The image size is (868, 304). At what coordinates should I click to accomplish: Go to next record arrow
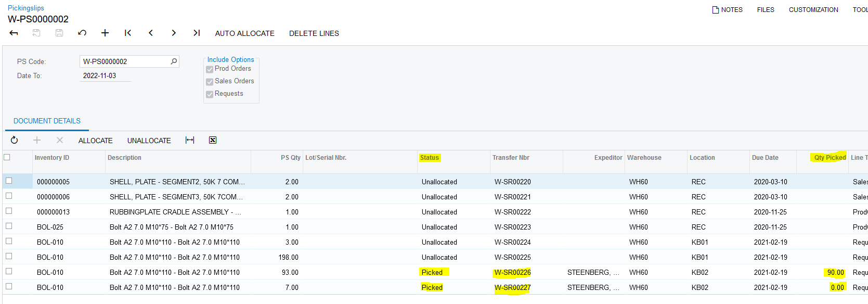point(174,33)
